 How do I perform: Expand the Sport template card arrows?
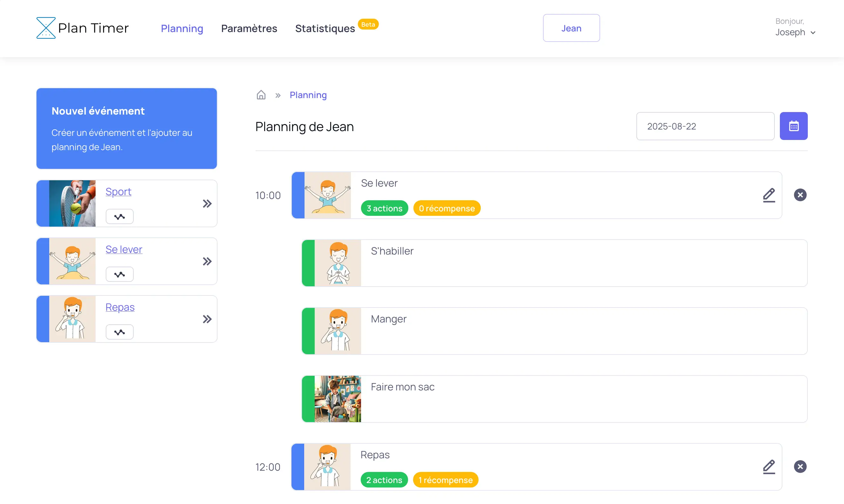coord(207,203)
